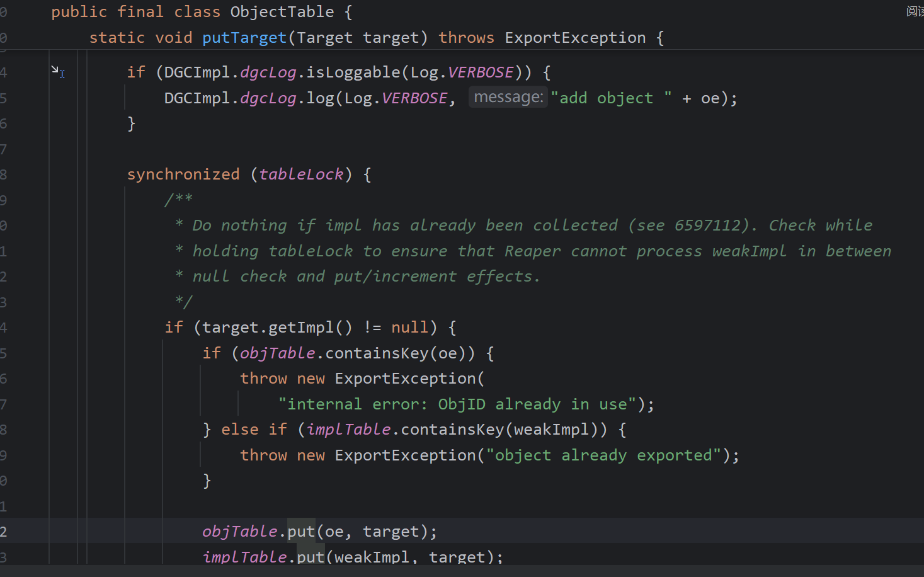This screenshot has height=577, width=924.
Task: Click the getImpl method call
Action: pos(301,328)
